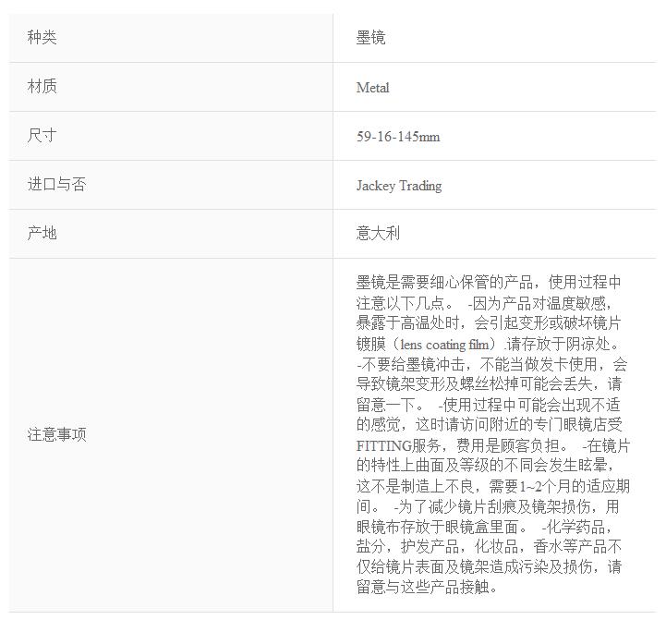The width and height of the screenshot is (666, 644).
Task: Select the Jackey Trading importer text
Action: tap(399, 186)
